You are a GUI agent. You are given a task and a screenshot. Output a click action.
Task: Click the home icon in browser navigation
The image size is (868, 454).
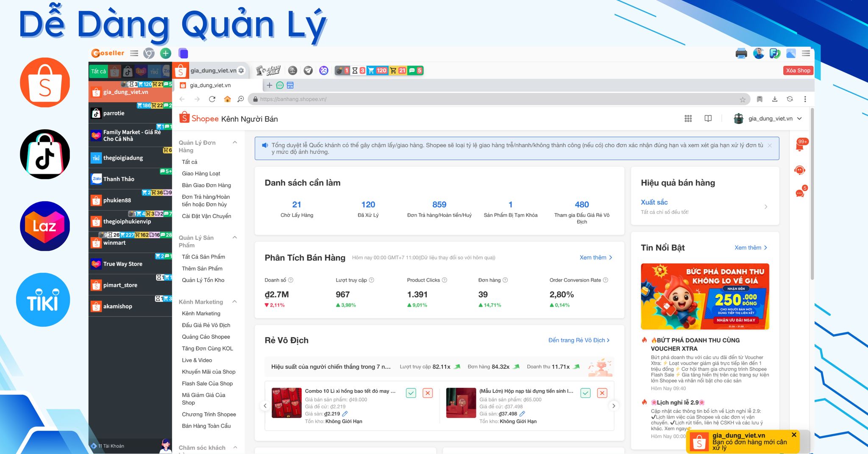point(227,99)
